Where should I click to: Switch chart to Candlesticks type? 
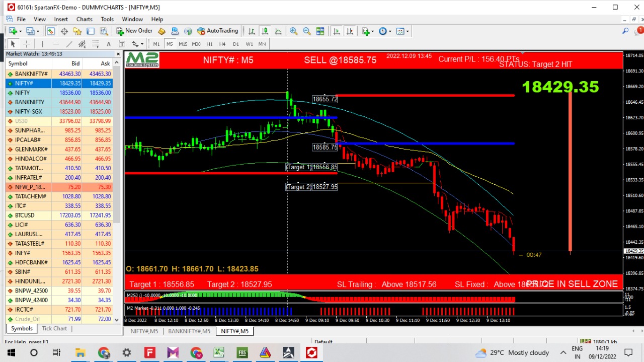(x=265, y=31)
